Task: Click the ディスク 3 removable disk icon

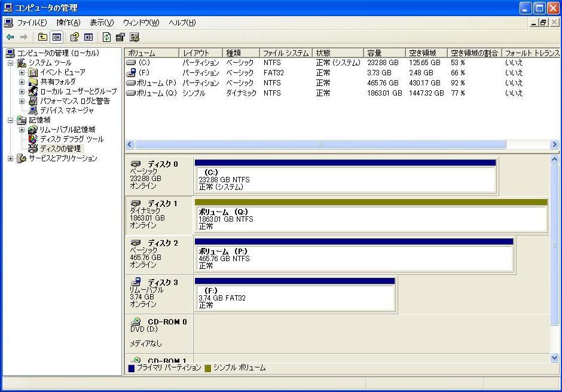Action: 136,281
